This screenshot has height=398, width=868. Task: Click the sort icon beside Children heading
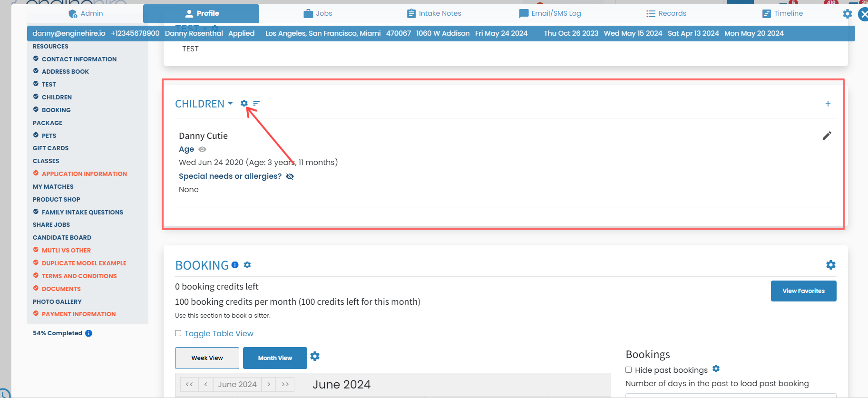tap(256, 103)
